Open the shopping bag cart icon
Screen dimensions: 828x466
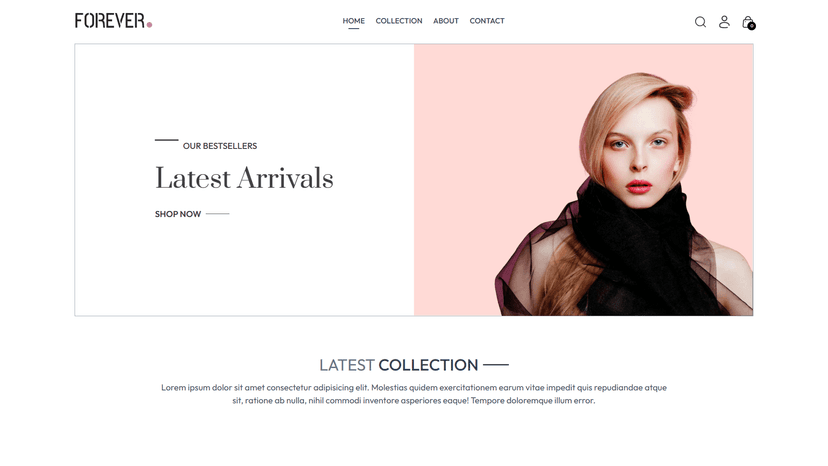(x=747, y=22)
